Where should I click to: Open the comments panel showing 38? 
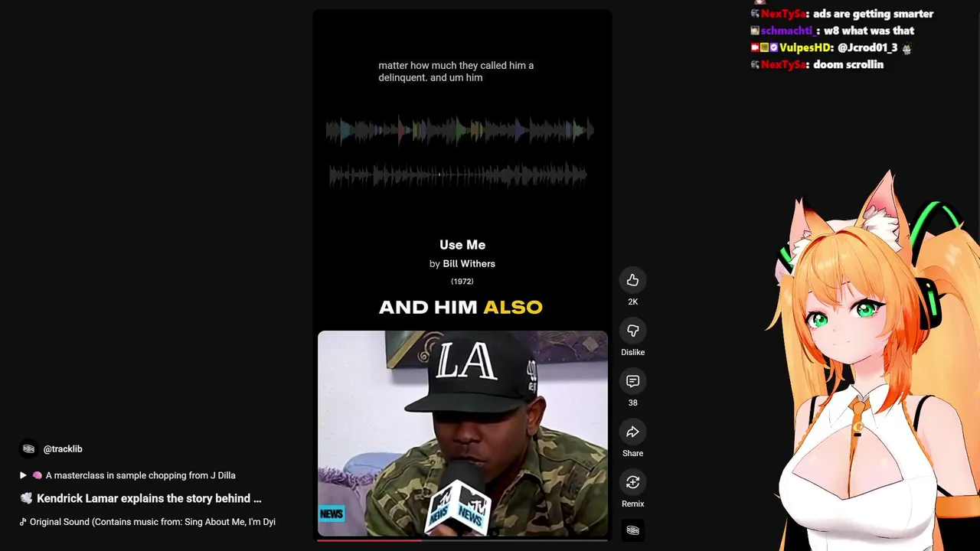coord(632,381)
